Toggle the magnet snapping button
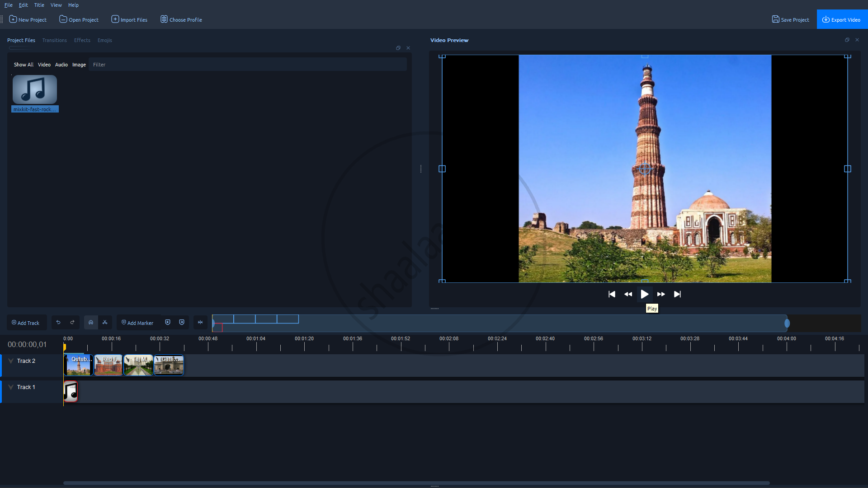 [91, 323]
